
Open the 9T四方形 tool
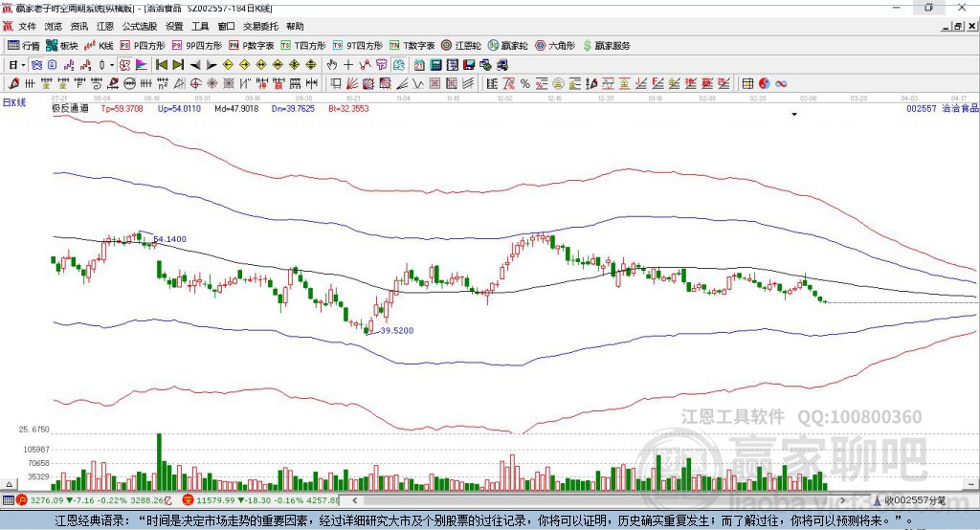coord(358,46)
